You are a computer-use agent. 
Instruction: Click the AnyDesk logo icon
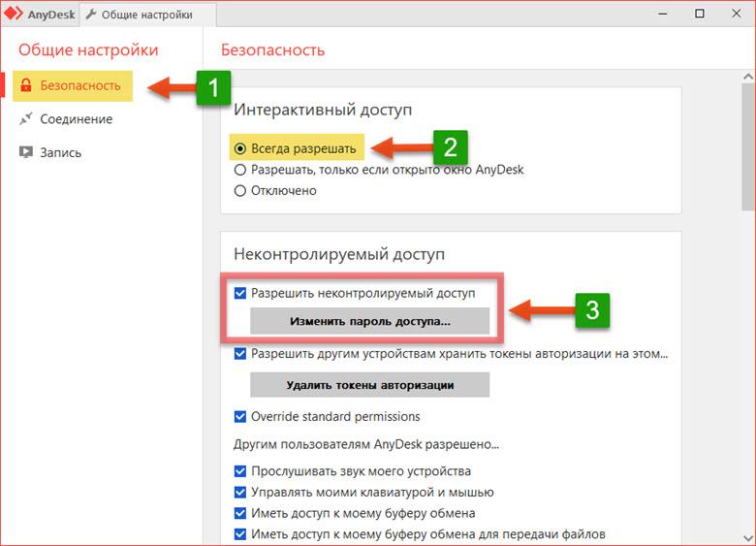point(13,13)
